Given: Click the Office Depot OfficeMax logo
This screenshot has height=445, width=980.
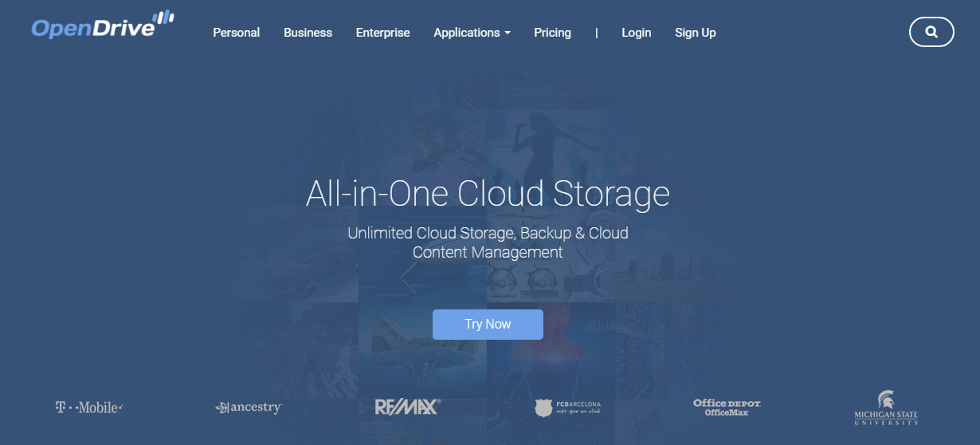Looking at the screenshot, I should [727, 408].
